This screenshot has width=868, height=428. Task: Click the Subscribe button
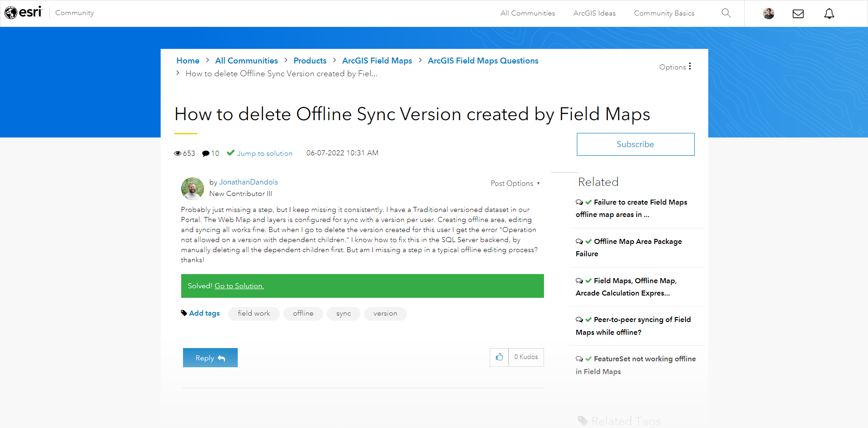tap(635, 144)
